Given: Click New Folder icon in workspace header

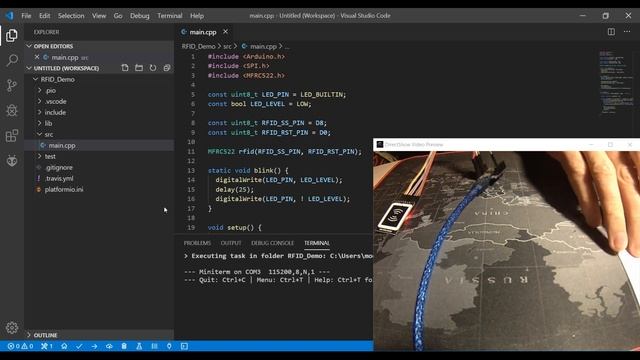Looking at the screenshot, I should click(x=139, y=68).
